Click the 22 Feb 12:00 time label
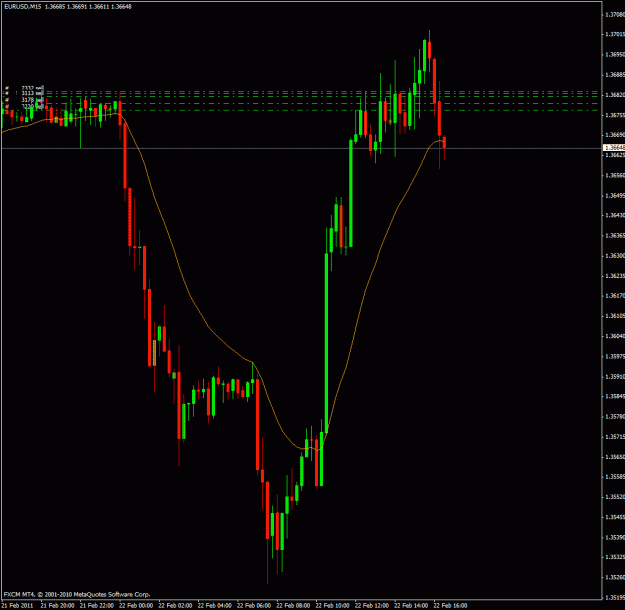This screenshot has height=610, width=625. coord(372,606)
